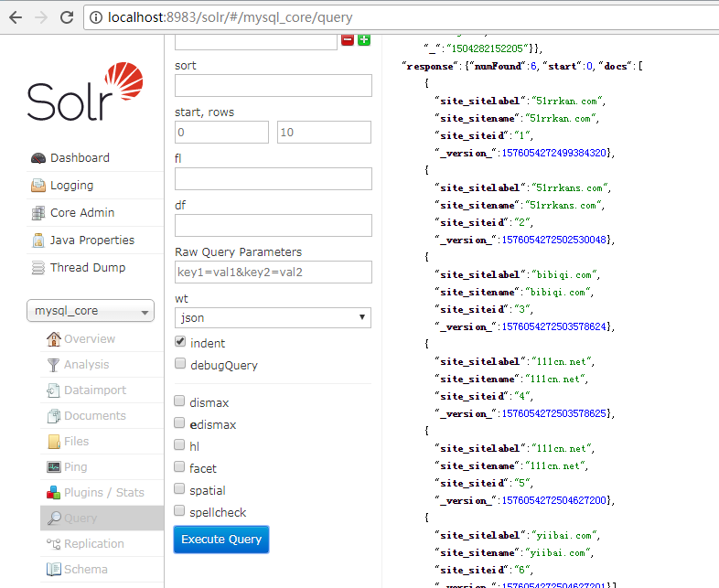The height and width of the screenshot is (588, 719).
Task: Open the Logging page
Action: point(71,186)
